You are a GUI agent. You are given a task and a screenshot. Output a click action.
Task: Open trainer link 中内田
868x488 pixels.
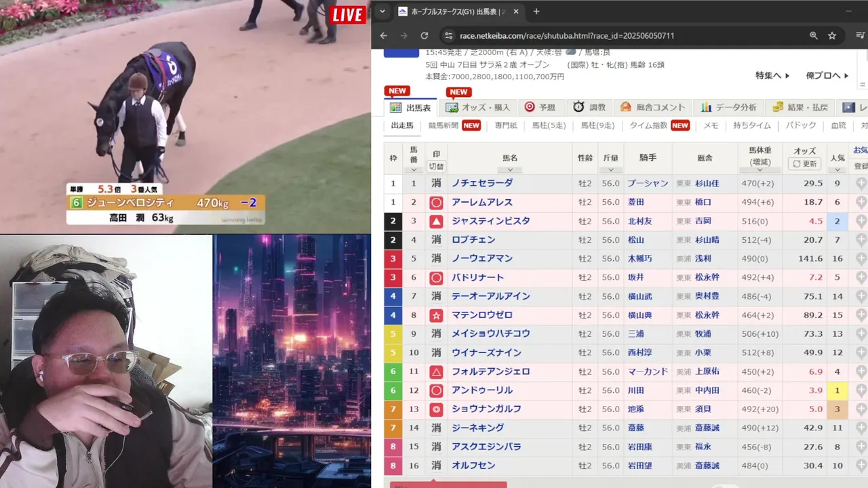click(x=707, y=390)
